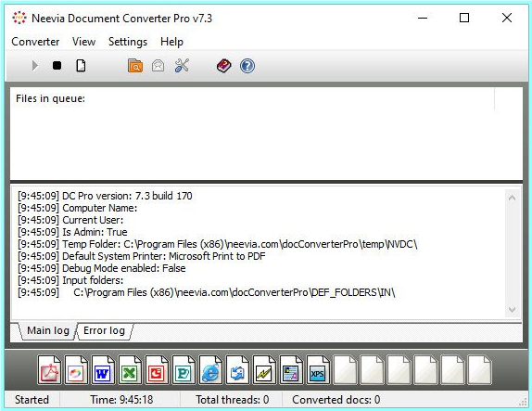Click the 'Temp Folder:' log line
The width and height of the screenshot is (532, 411).
218,244
